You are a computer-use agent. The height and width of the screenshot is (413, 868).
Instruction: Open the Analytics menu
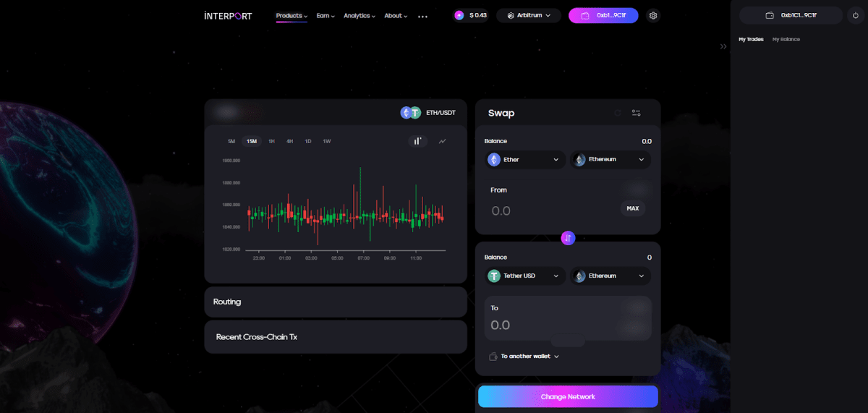tap(359, 15)
